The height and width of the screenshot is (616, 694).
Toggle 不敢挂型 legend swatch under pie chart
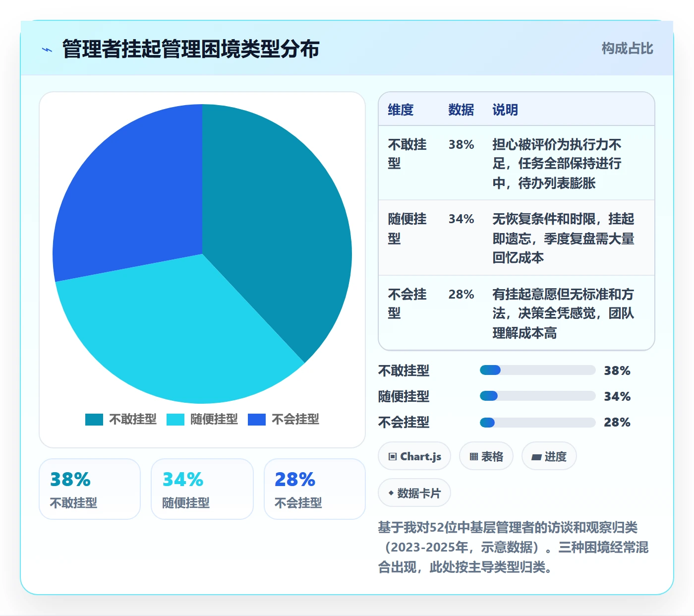pos(94,420)
